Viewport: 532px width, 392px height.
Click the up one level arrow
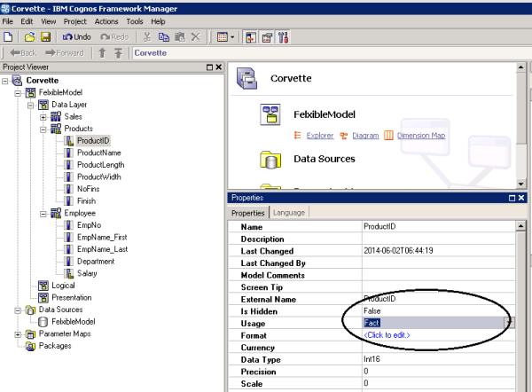click(x=102, y=53)
